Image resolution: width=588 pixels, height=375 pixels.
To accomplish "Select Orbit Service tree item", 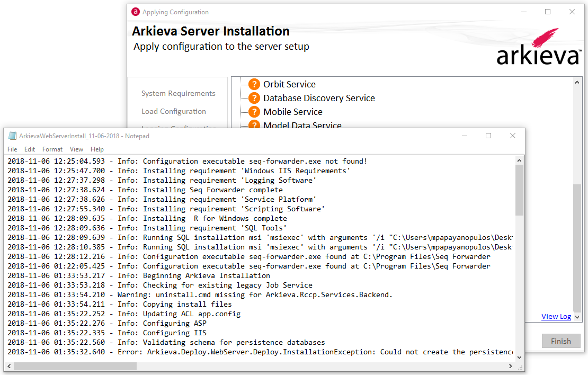I will (290, 84).
